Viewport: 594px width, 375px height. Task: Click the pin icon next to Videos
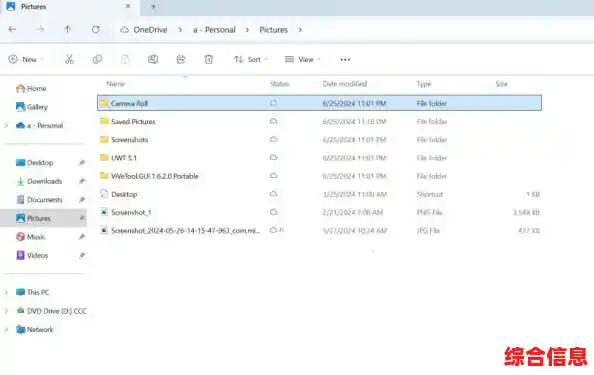tap(81, 255)
